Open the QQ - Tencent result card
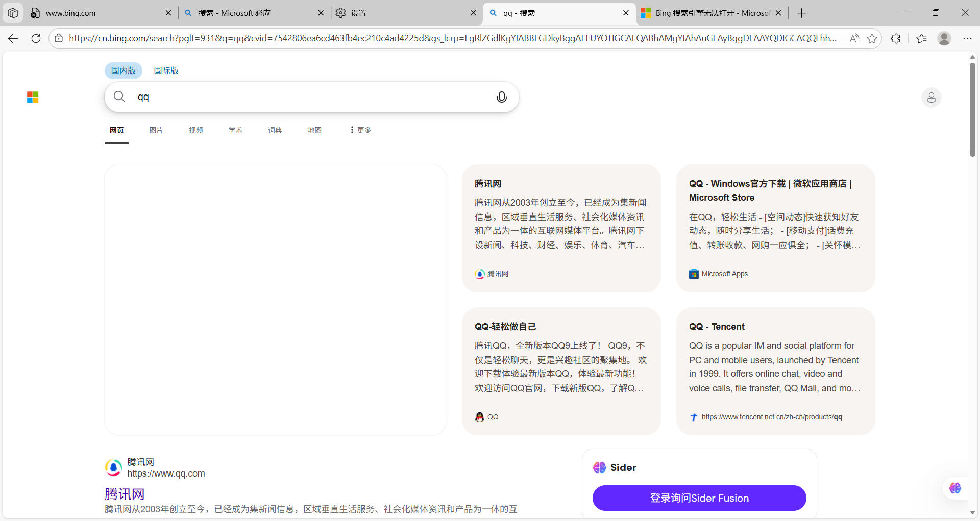Image resolution: width=980 pixels, height=521 pixels. [776, 371]
